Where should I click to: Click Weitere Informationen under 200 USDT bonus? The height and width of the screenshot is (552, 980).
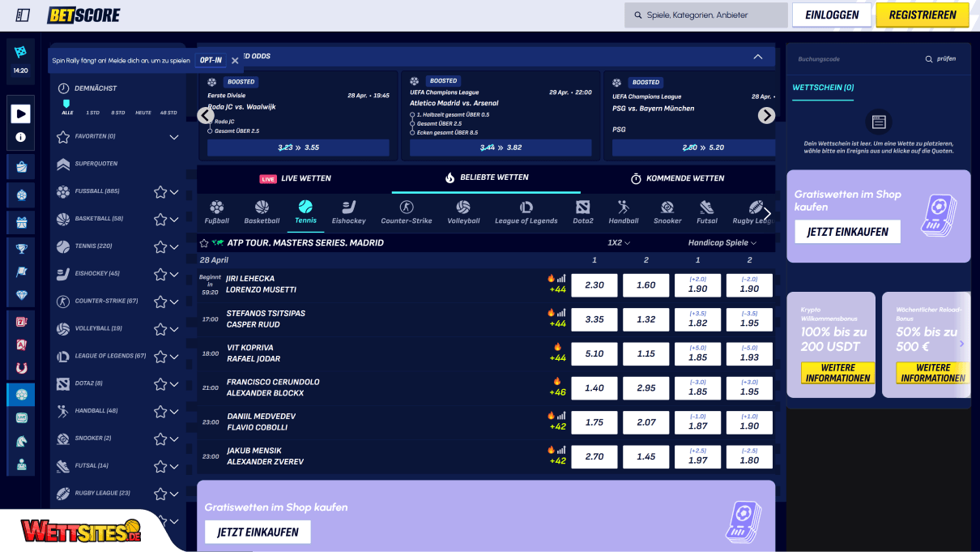837,373
